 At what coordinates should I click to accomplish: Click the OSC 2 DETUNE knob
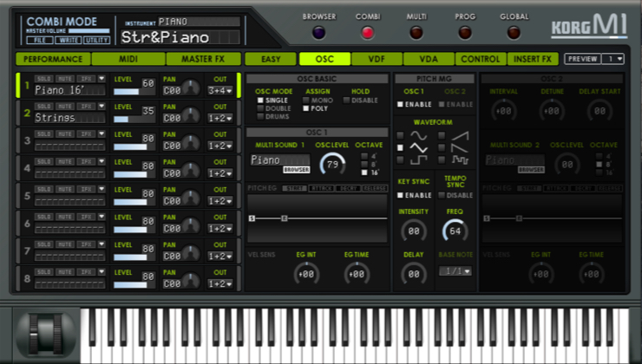coord(552,111)
